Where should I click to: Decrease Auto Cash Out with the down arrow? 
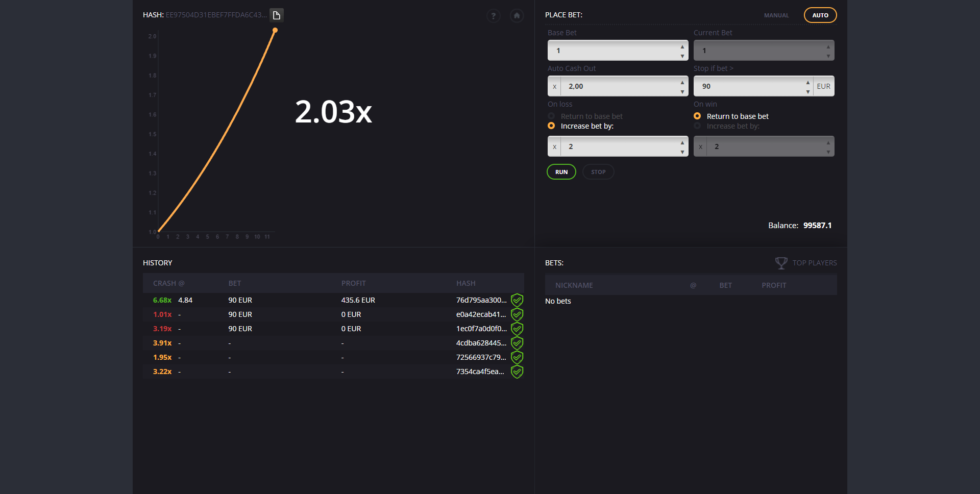[x=682, y=92]
